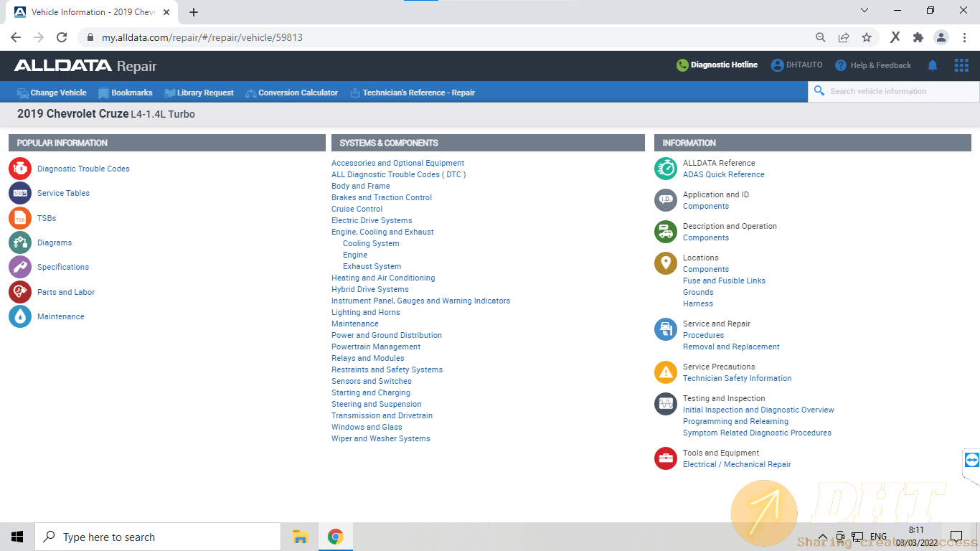Open Programming and Relearning link
Image resolution: width=980 pixels, height=551 pixels.
[x=735, y=421]
